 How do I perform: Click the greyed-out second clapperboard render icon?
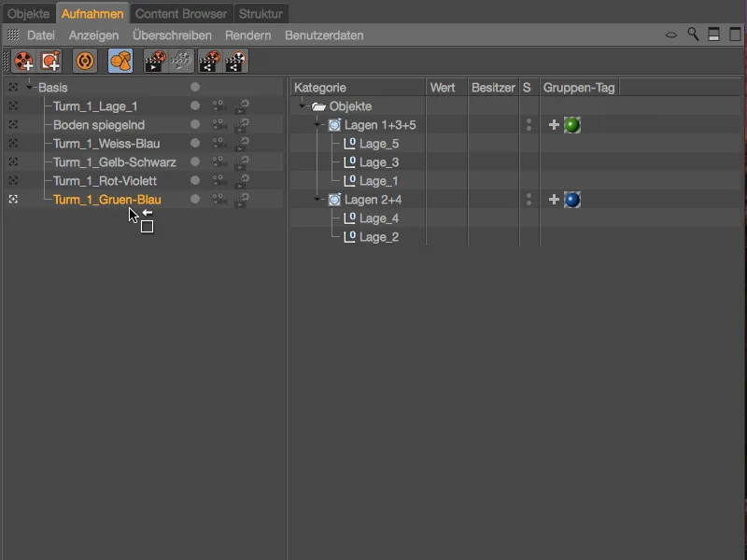pos(181,61)
